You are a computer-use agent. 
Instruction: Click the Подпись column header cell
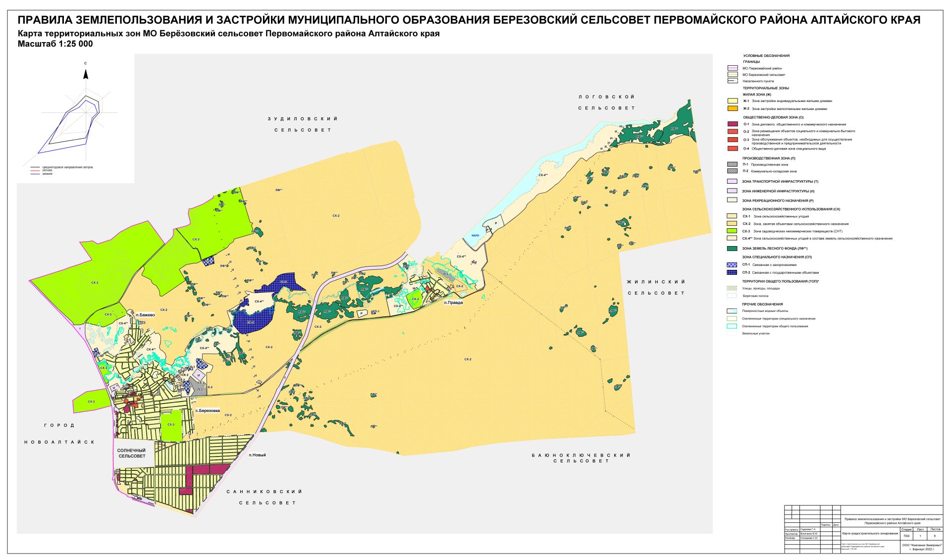tap(826, 525)
